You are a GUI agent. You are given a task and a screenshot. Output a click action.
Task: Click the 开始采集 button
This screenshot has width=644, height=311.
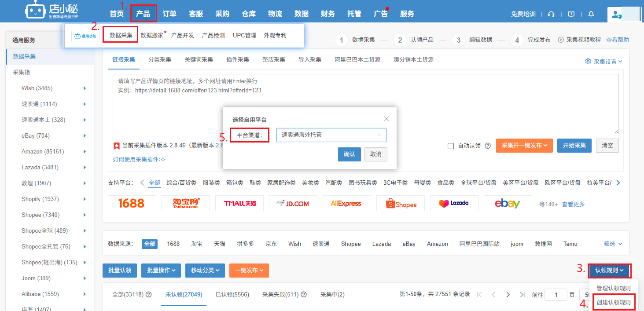(x=574, y=146)
